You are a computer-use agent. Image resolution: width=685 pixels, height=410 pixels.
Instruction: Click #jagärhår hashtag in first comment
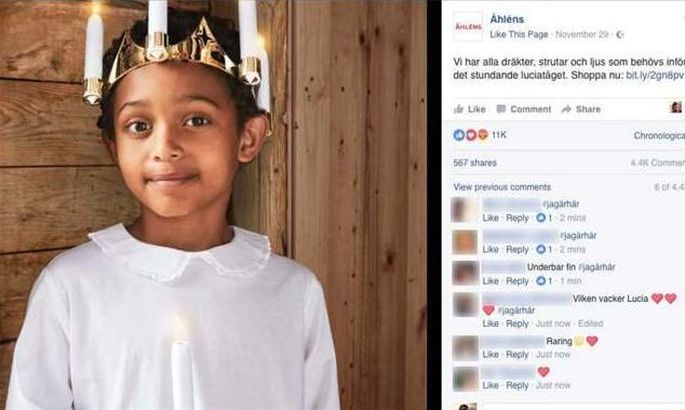[x=561, y=204]
